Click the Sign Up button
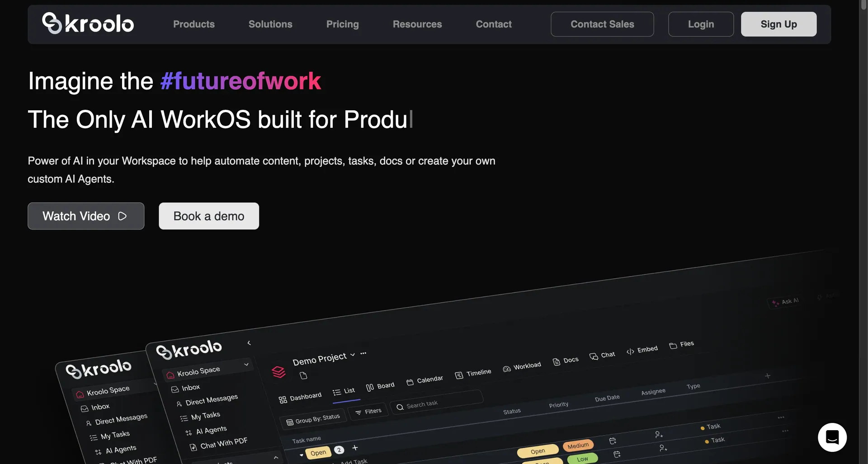 pyautogui.click(x=778, y=24)
